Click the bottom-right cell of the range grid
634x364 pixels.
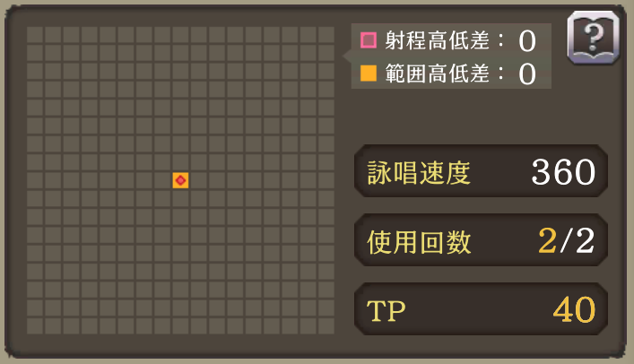click(326, 326)
